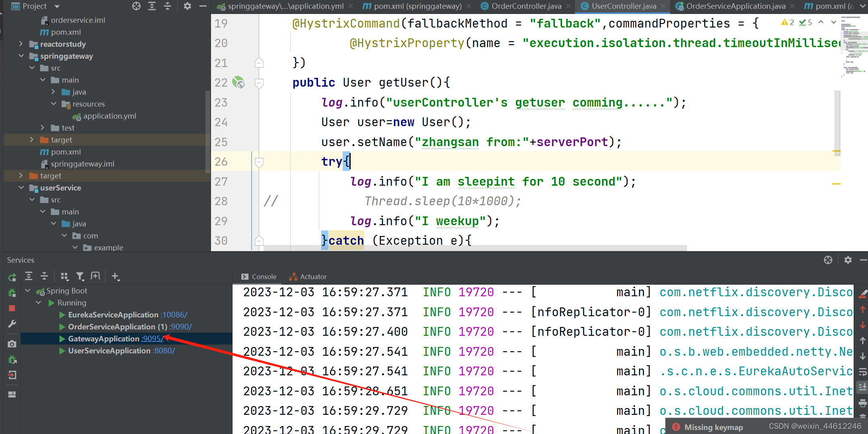Click the rerun in debug mode bug icon
Viewport: 868px width, 434px height.
coord(12,293)
